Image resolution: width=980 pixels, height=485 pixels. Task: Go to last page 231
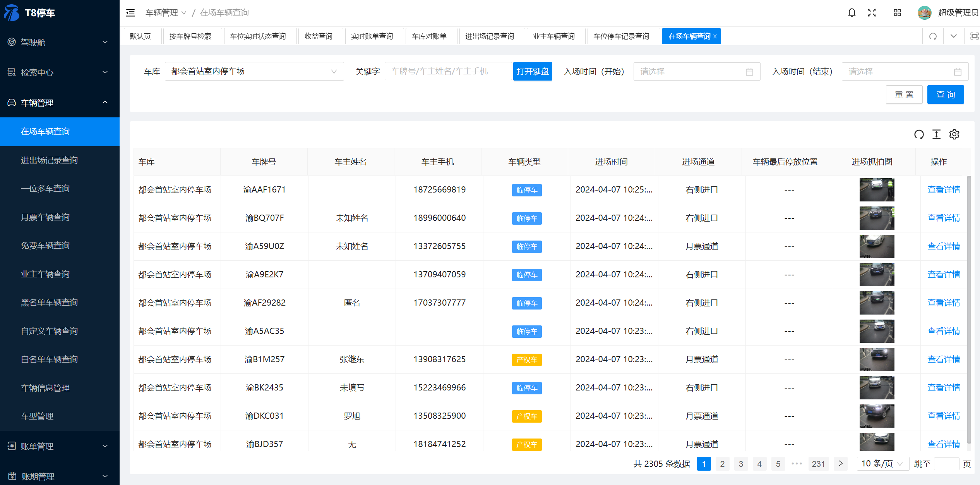coord(818,464)
